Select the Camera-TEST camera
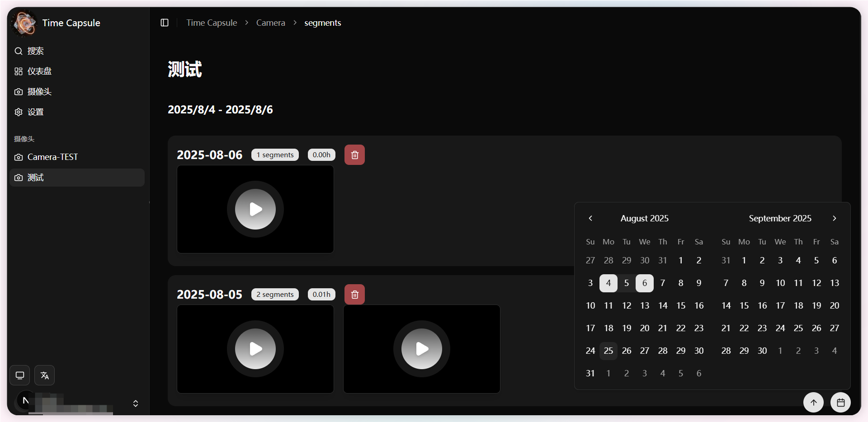 (x=52, y=157)
